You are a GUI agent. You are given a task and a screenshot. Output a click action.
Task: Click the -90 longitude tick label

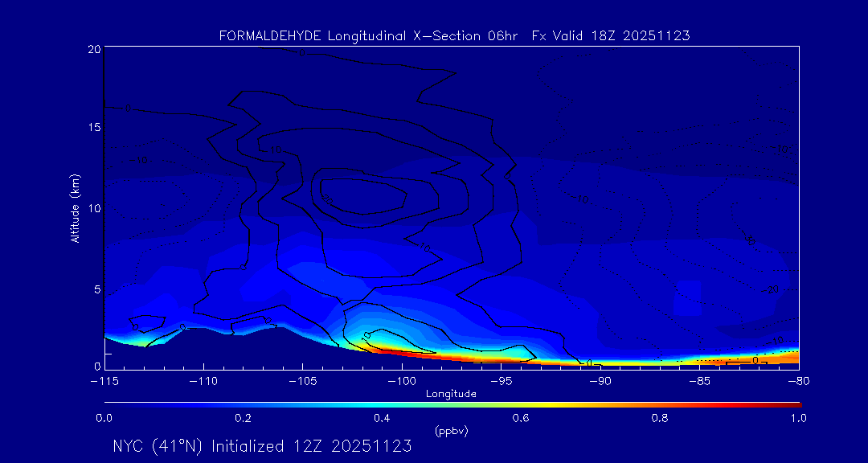(x=600, y=382)
